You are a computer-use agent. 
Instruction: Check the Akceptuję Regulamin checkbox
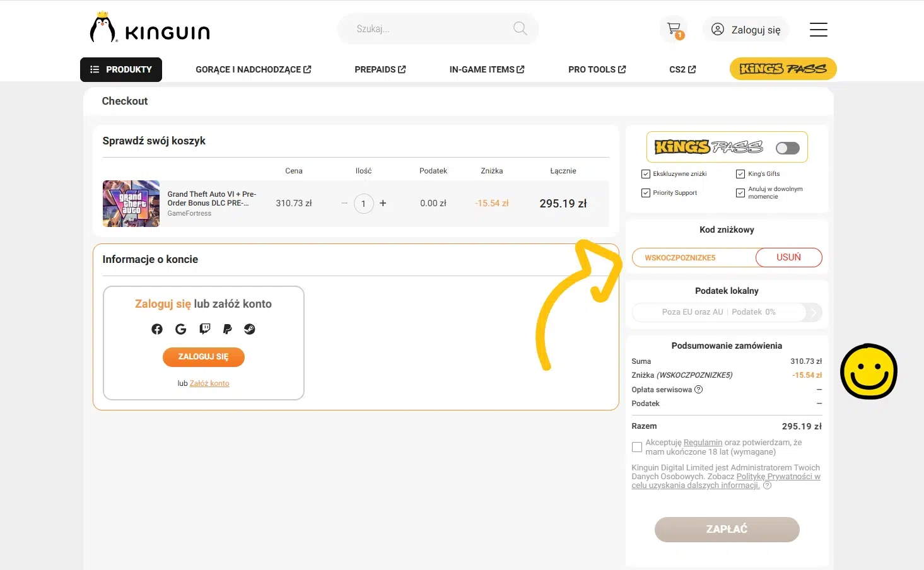pos(637,447)
